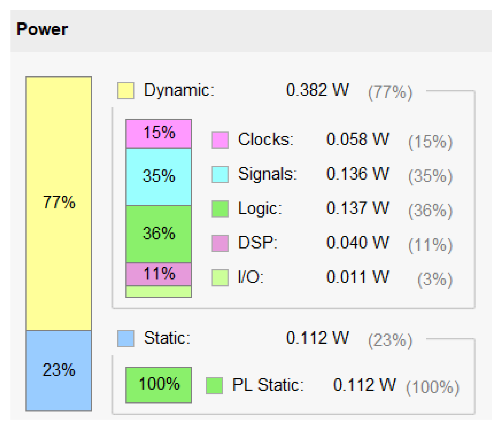The image size is (504, 428).
Task: Select the 77% yellow Dynamic bar segment
Action: point(59,204)
